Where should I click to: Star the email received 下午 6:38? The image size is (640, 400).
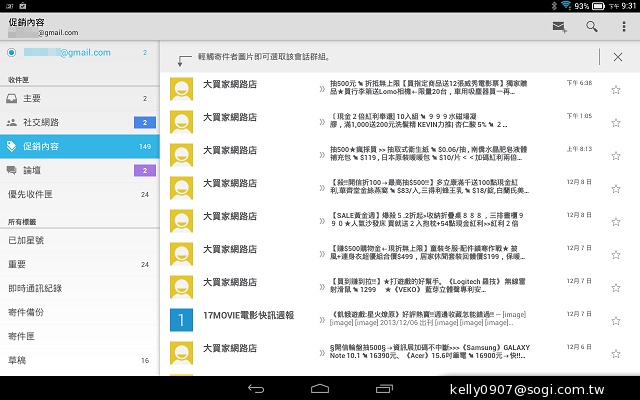click(x=616, y=90)
